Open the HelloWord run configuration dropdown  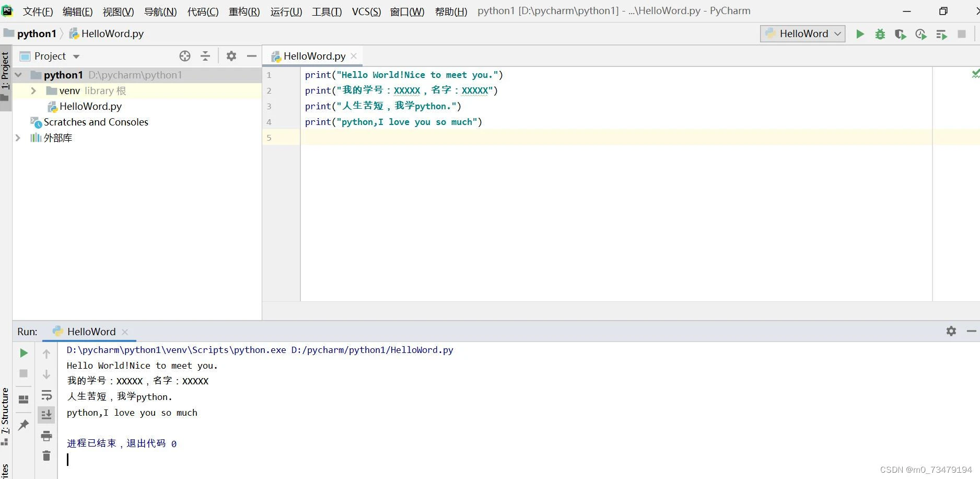[x=802, y=34]
